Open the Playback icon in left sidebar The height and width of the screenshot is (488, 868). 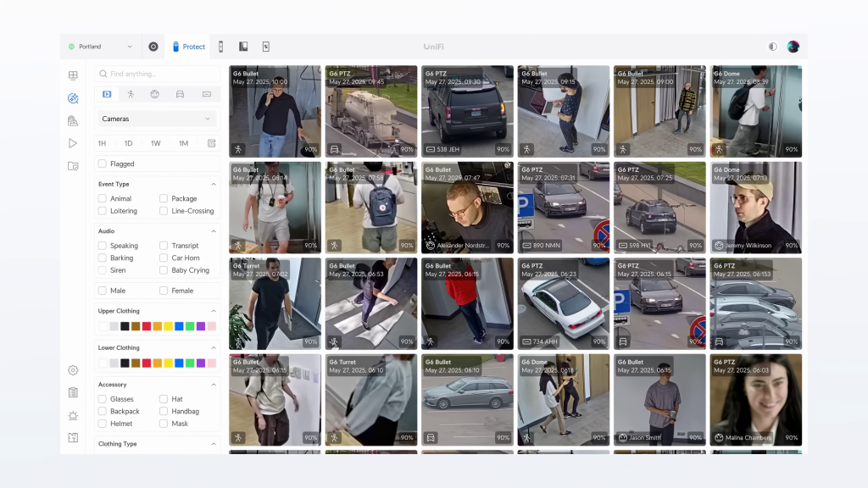73,143
